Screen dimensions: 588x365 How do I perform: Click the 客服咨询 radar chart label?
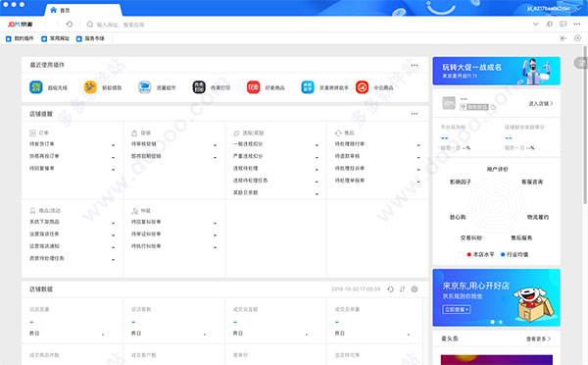click(x=532, y=182)
